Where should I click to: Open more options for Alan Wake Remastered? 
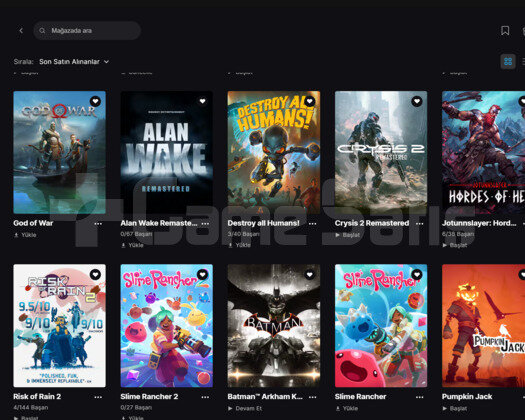coord(205,223)
